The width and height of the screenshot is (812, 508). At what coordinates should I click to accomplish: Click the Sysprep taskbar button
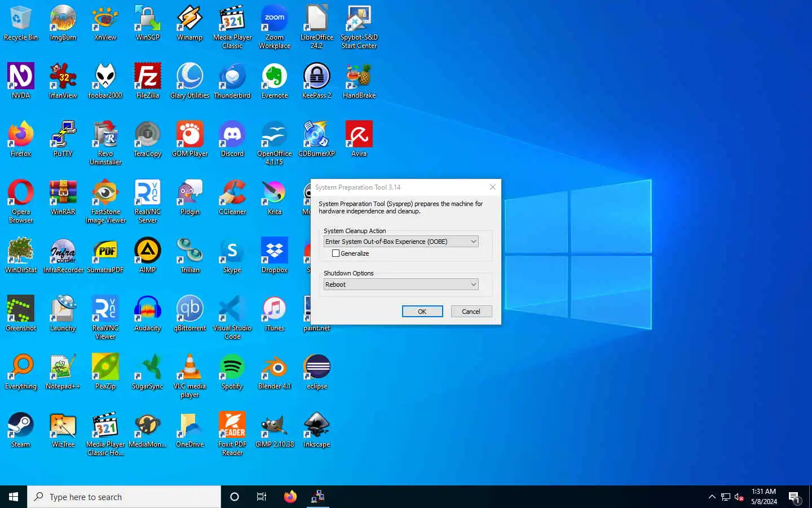[318, 497]
